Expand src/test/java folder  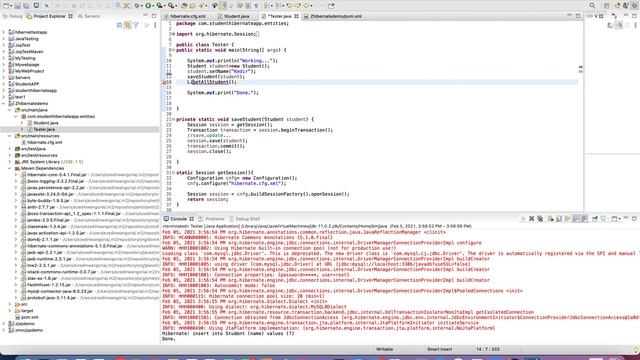[x=10, y=149]
